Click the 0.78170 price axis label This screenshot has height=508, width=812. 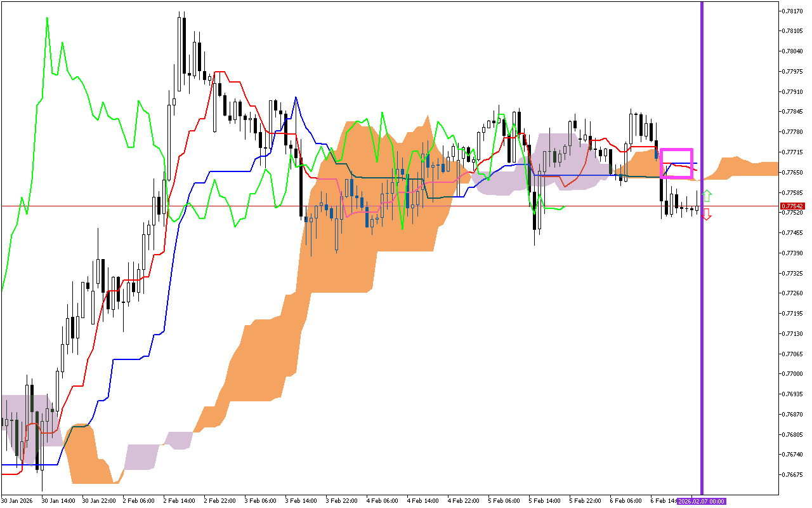[x=793, y=11]
